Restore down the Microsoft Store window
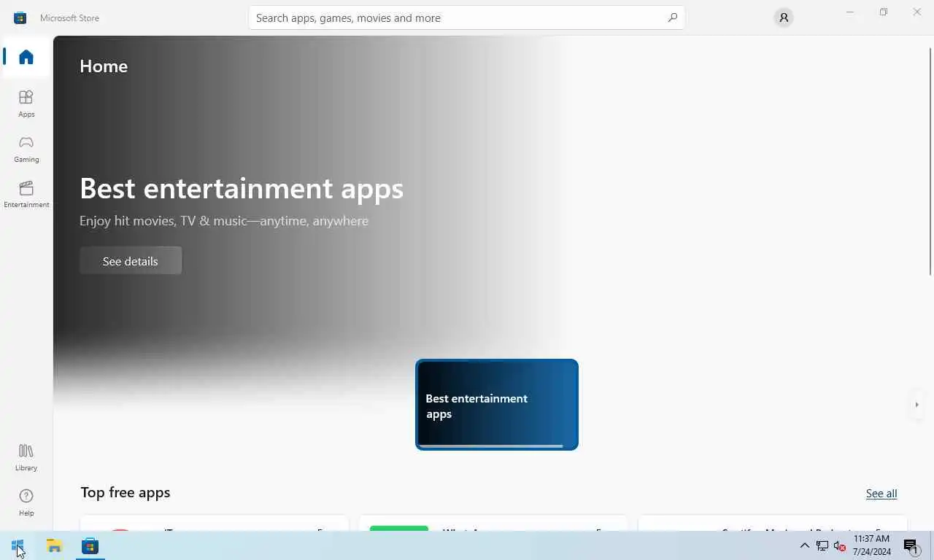The image size is (934, 560). click(883, 12)
